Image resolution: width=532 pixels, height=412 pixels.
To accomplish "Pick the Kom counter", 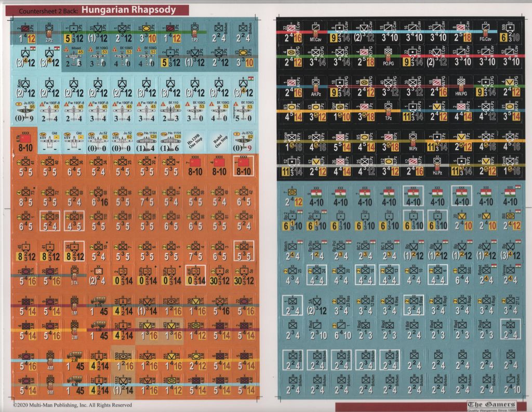I will [x=25, y=87].
